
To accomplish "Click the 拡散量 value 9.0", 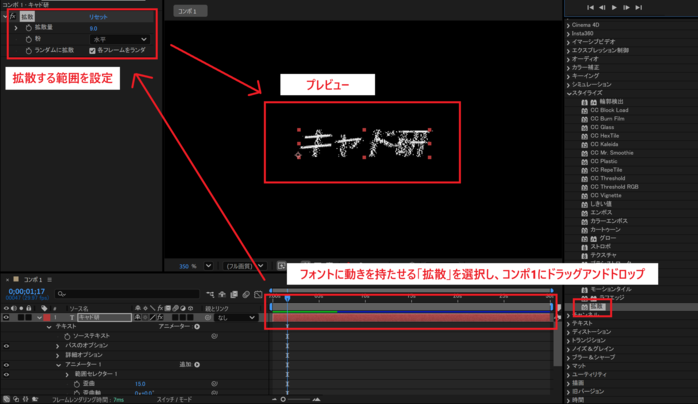I will click(x=93, y=28).
